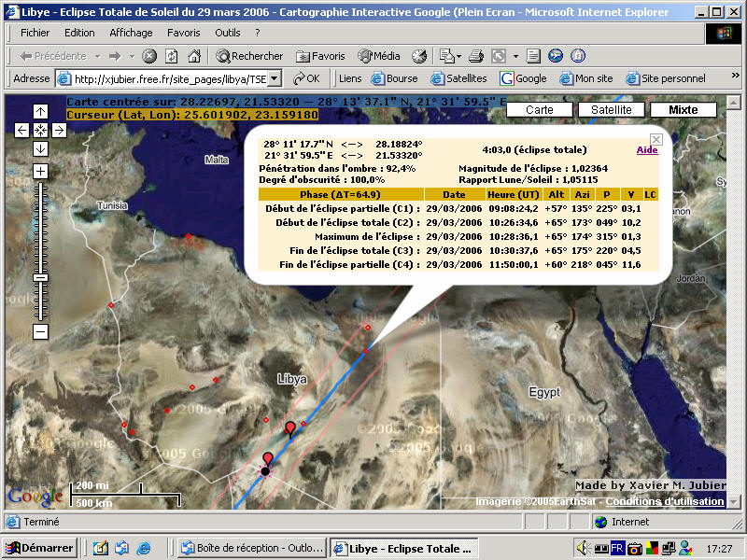Zoom out with the minus button
Viewport: 747px width, 560px height.
click(x=40, y=332)
